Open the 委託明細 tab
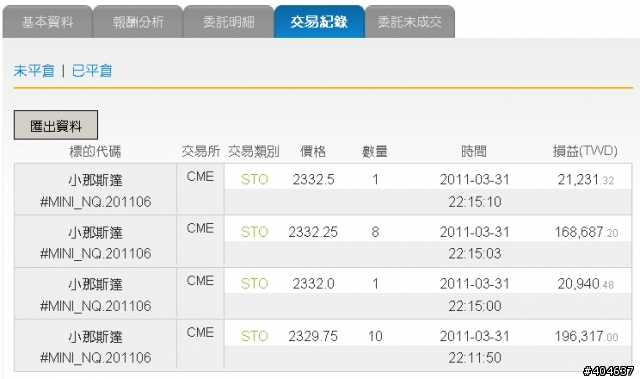 (x=229, y=22)
